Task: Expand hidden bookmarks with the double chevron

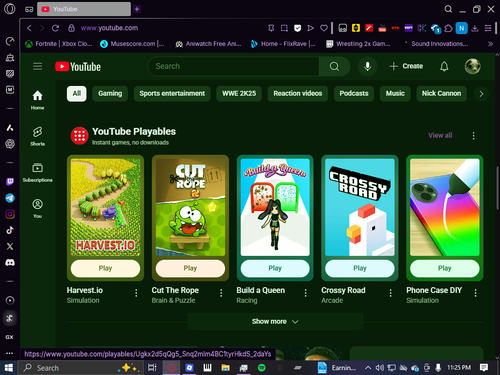Action: click(x=490, y=44)
